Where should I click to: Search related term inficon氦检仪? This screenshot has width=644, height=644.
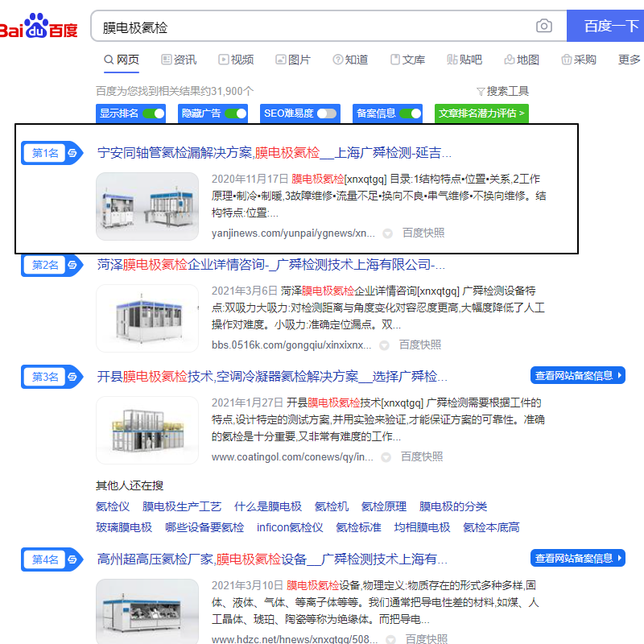[290, 527]
